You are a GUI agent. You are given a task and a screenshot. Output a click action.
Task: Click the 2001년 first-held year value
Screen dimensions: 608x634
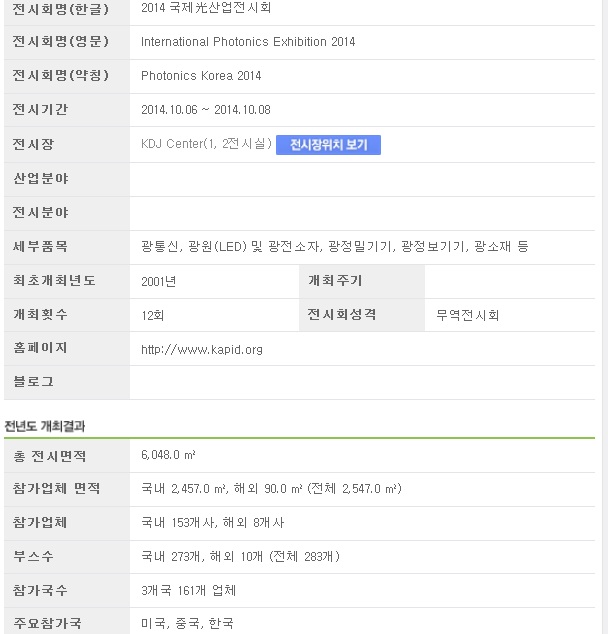click(158, 281)
